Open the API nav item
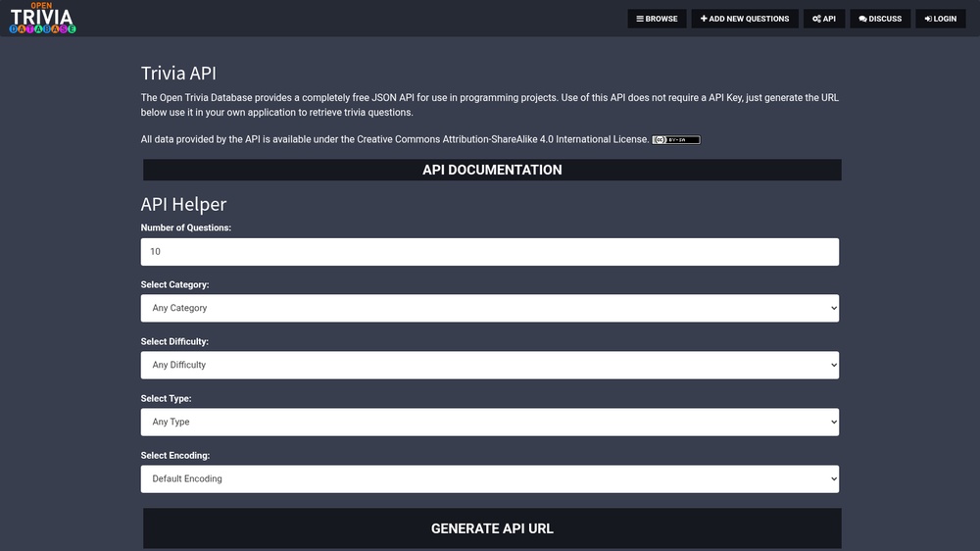 [824, 19]
